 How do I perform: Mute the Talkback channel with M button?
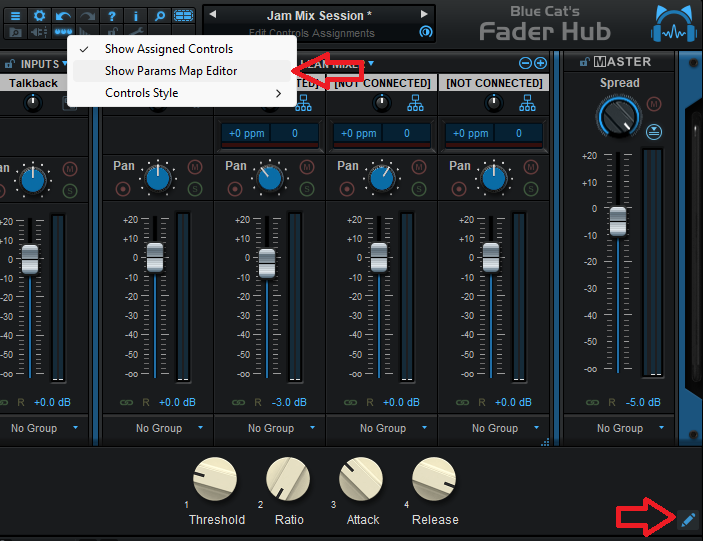[69, 169]
